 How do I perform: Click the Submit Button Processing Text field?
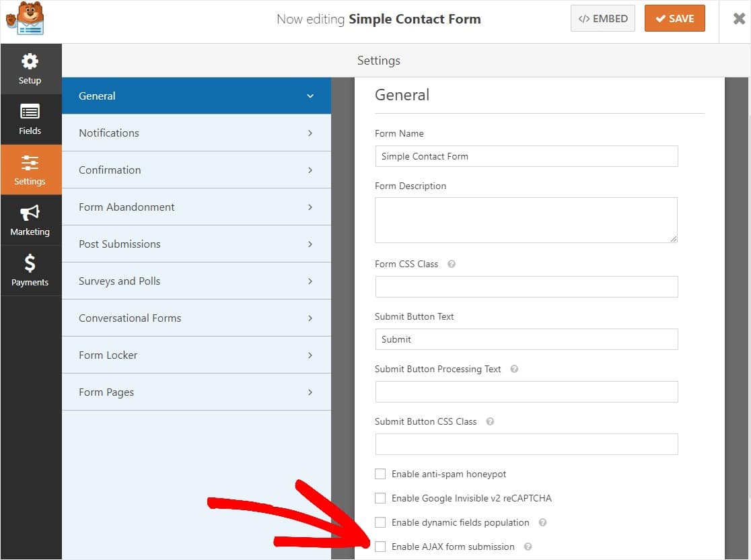tap(526, 392)
